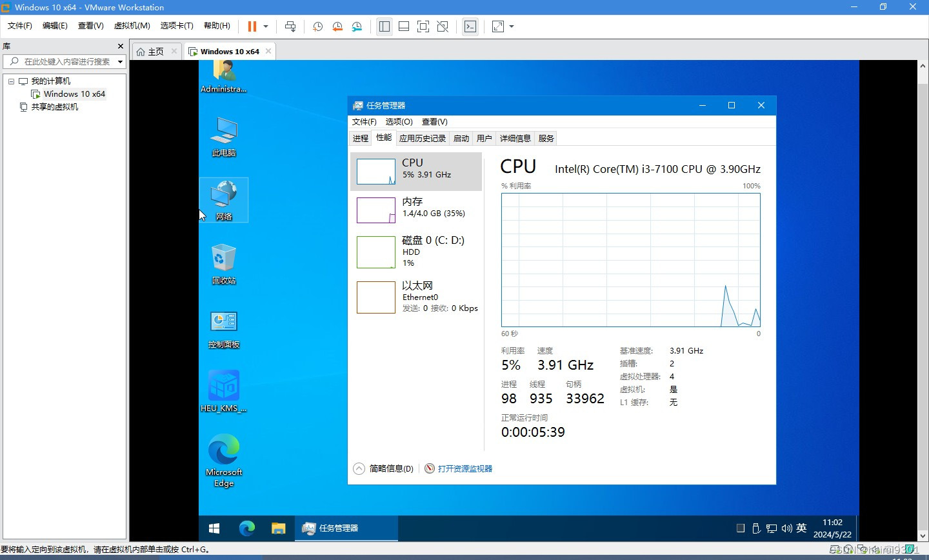The height and width of the screenshot is (560, 929).
Task: Select the HEU_KMS desktop icon
Action: [224, 392]
